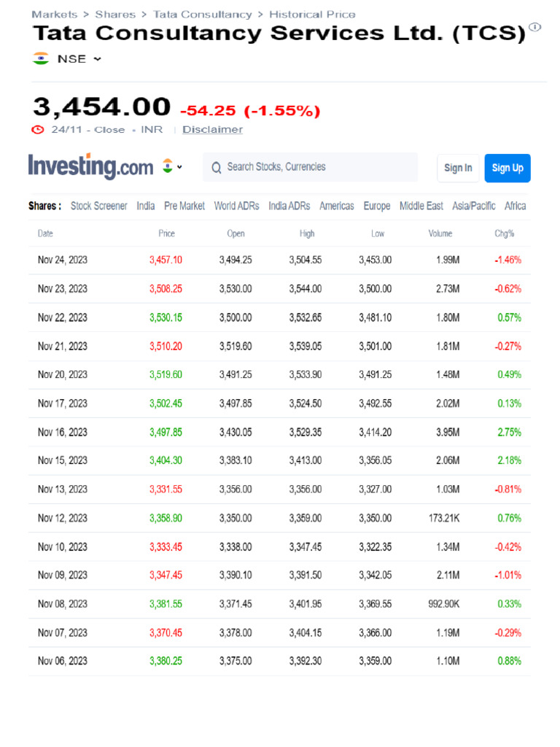This screenshot has height=747, width=560.
Task: Open the Tata Consultancy breadcrumb link
Action: coord(202,14)
